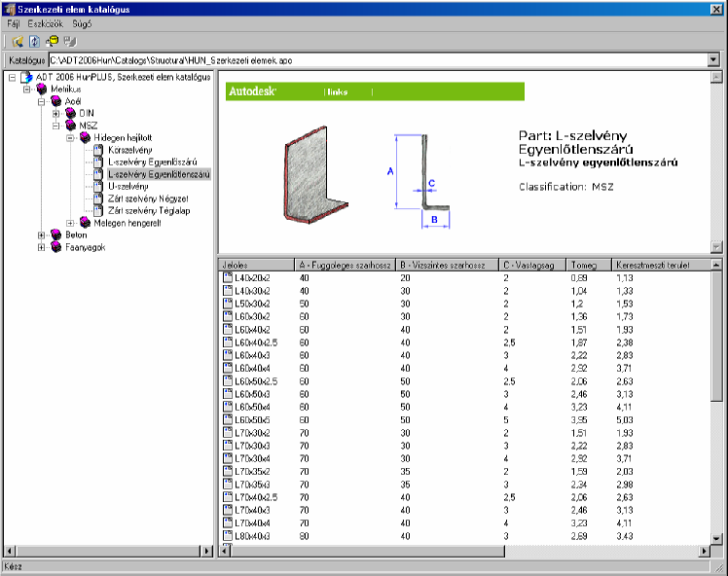Collapse the Metrikus tree node
Image resolution: width=728 pixels, height=576 pixels.
[27, 90]
